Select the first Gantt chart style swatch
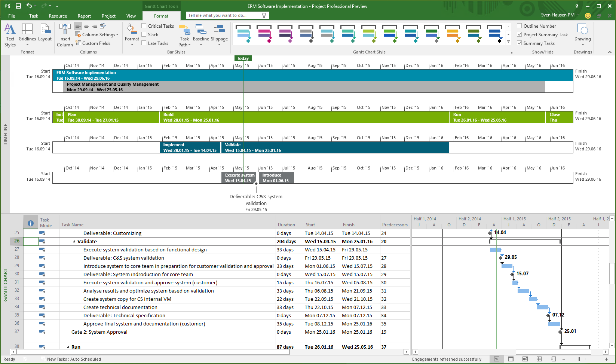The width and height of the screenshot is (616, 364). pos(243,34)
